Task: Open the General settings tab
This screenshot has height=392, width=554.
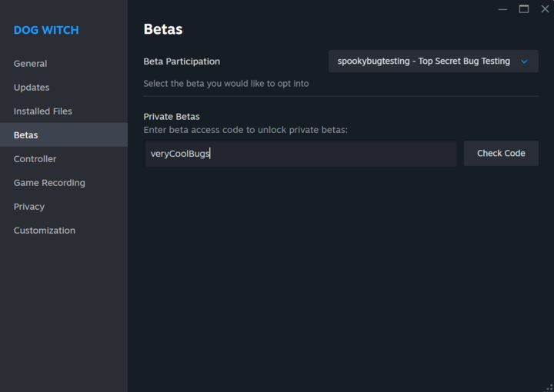Action: pos(31,64)
